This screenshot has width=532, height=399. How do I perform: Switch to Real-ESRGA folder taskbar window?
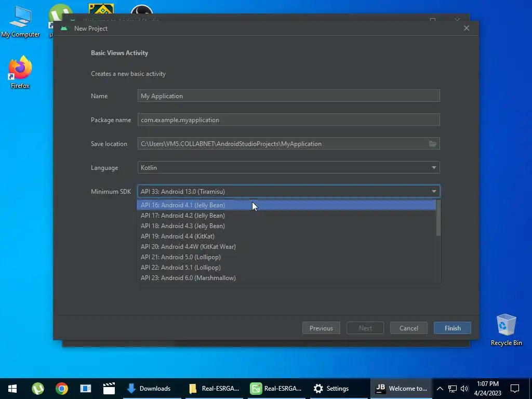215,389
